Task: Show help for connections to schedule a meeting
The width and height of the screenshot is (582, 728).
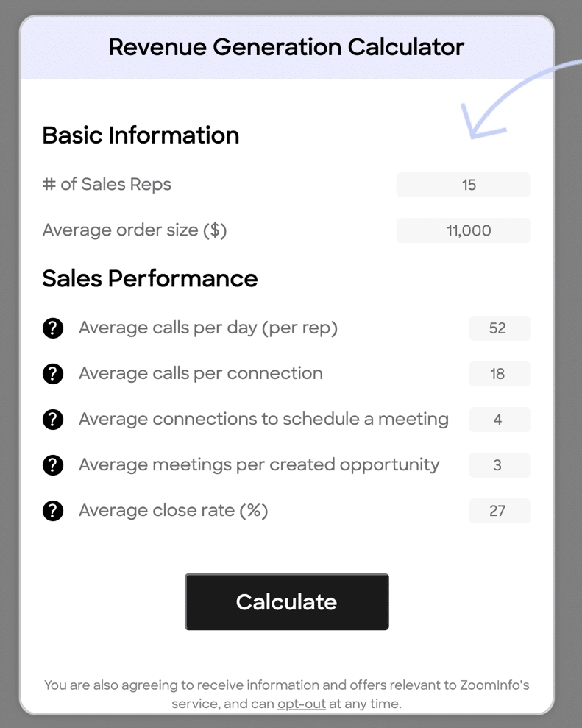Action: tap(53, 420)
